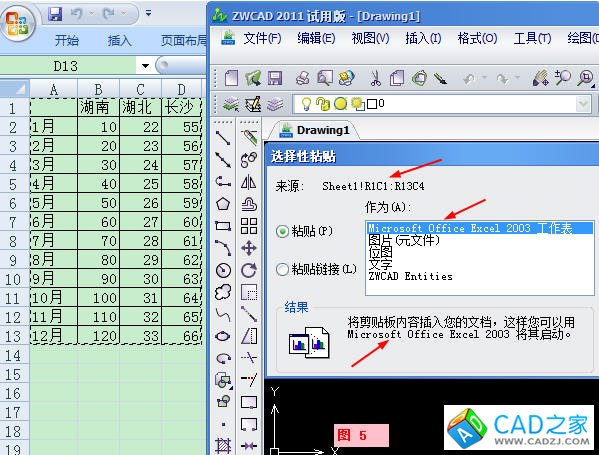
Task: Select Excel column A header
Action: tap(53, 89)
